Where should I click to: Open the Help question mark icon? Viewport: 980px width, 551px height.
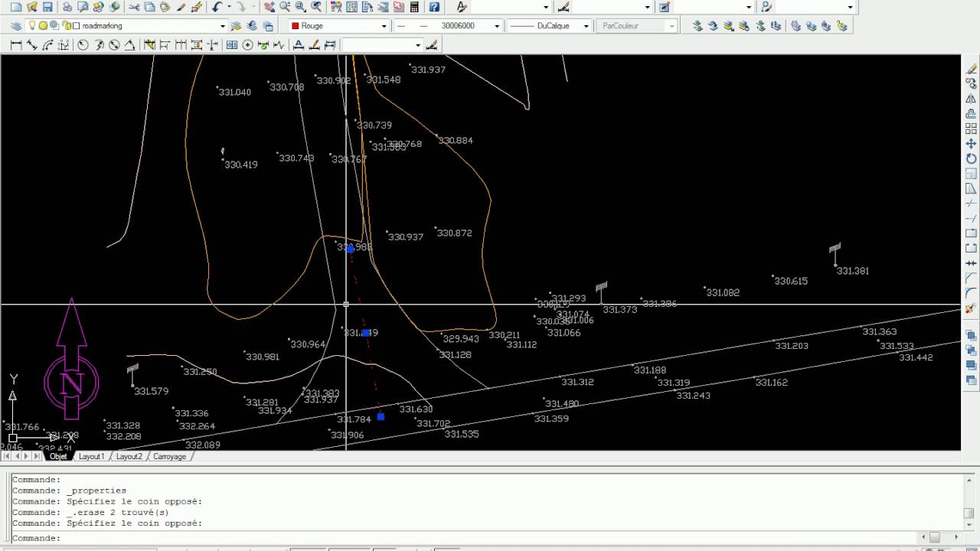pyautogui.click(x=434, y=7)
